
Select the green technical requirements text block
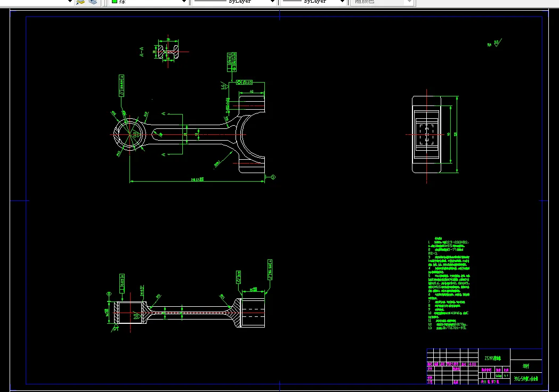click(x=449, y=284)
